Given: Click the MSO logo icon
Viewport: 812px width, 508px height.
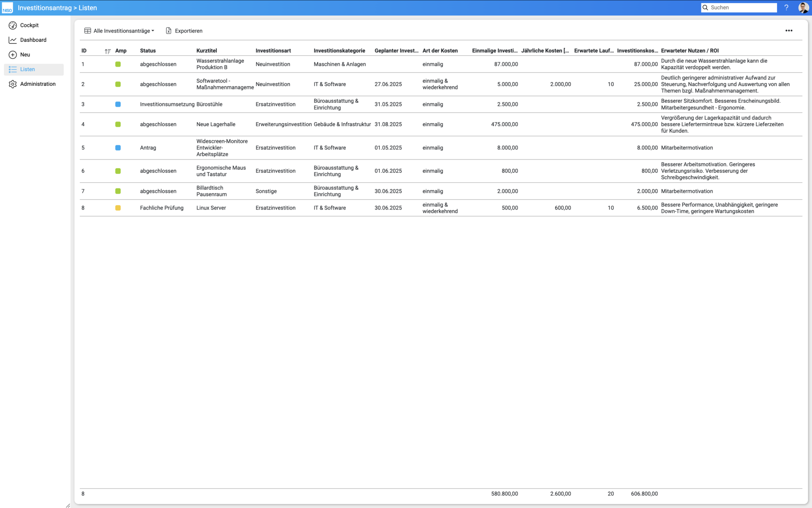Looking at the screenshot, I should (7, 8).
